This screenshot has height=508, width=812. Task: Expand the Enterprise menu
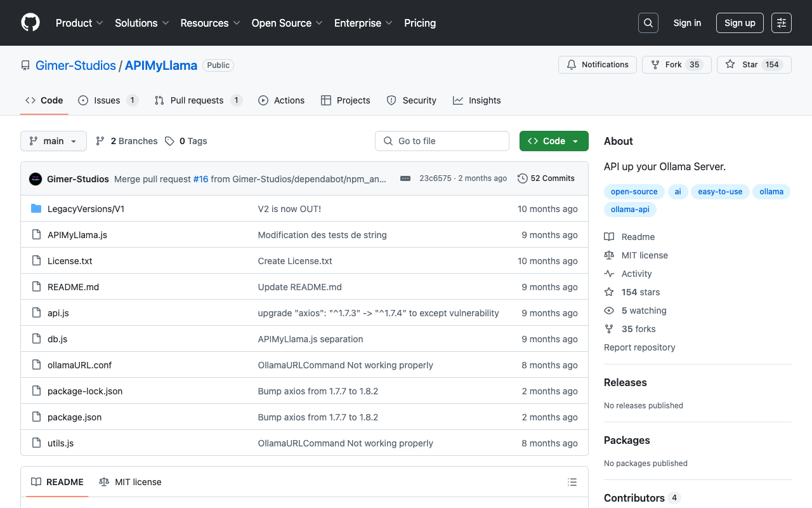click(363, 23)
